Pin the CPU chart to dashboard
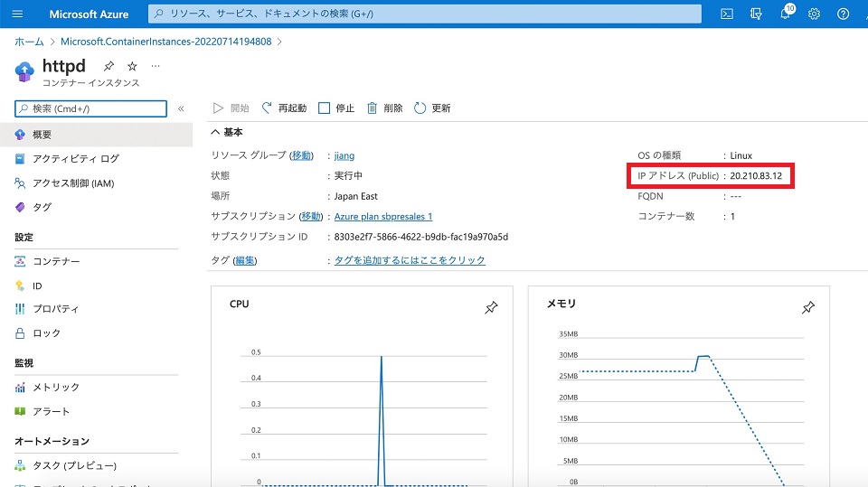The height and width of the screenshot is (487, 868). (x=491, y=308)
